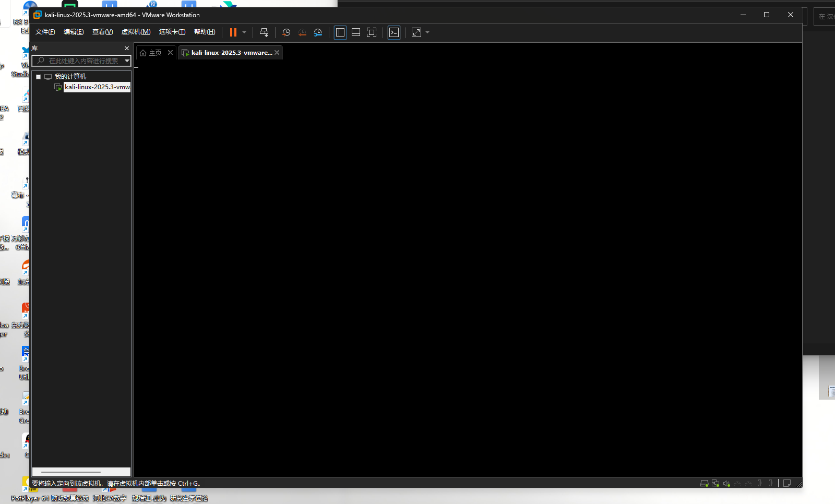835x504 pixels.
Task: Click the library panel horizontal scrollbar
Action: point(71,472)
